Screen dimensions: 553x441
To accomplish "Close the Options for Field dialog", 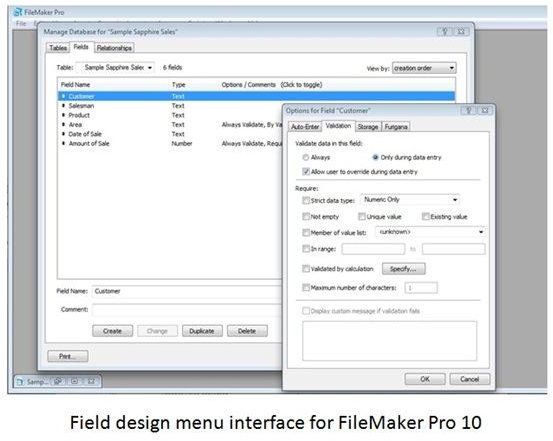I will (x=485, y=110).
